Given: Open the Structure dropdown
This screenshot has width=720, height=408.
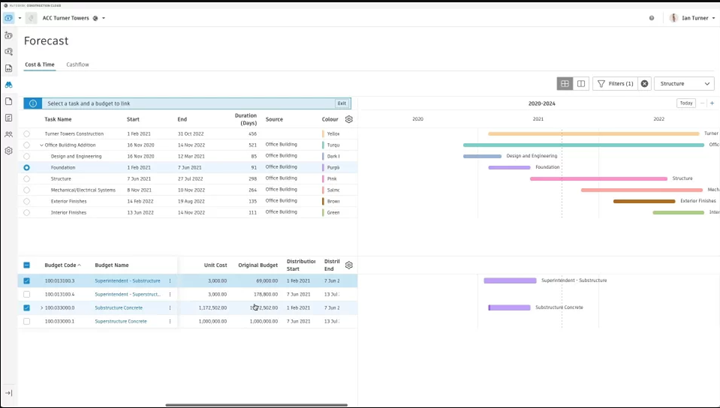Looking at the screenshot, I should (x=684, y=84).
